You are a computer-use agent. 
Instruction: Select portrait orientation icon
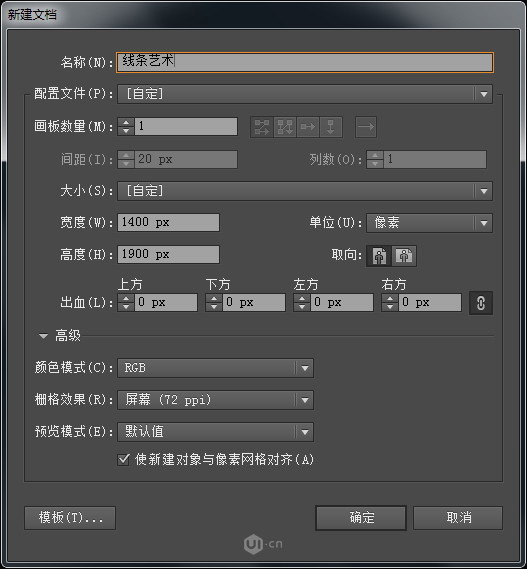(379, 256)
